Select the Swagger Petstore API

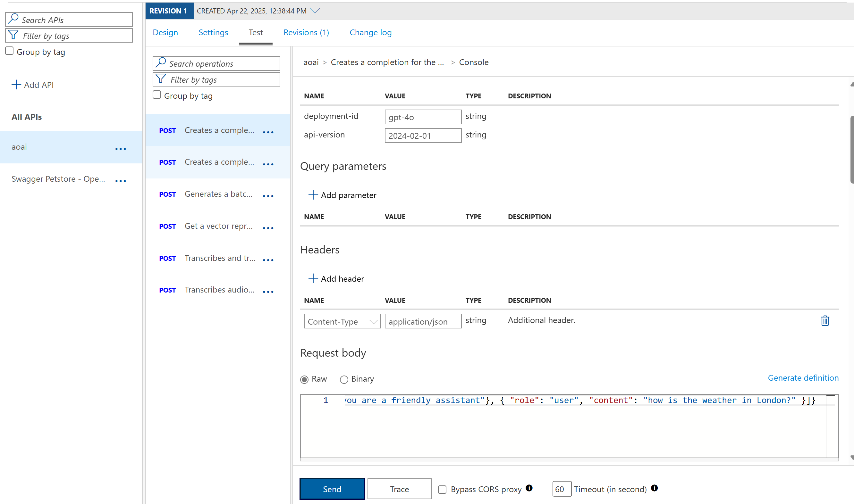point(71,179)
